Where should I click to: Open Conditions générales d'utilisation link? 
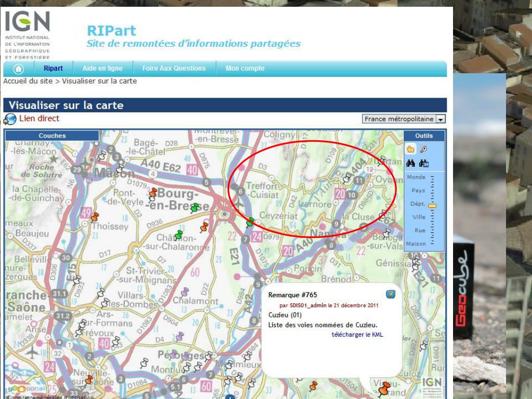(50, 396)
